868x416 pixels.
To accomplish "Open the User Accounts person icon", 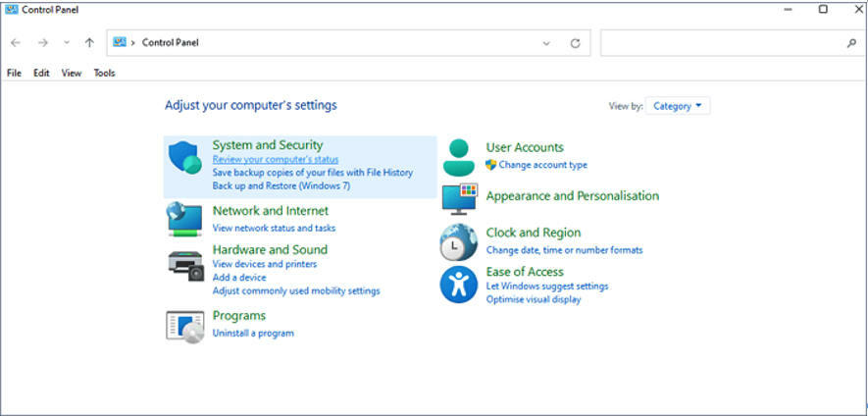I will coord(459,157).
